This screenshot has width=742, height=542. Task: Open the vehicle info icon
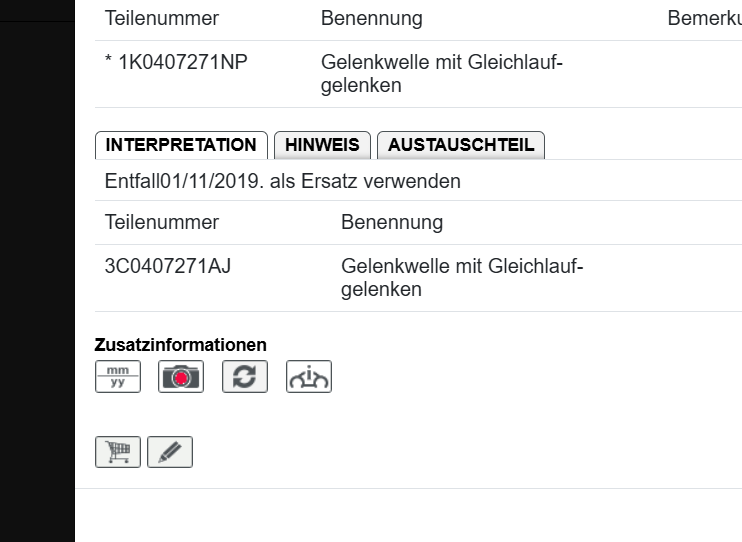309,377
